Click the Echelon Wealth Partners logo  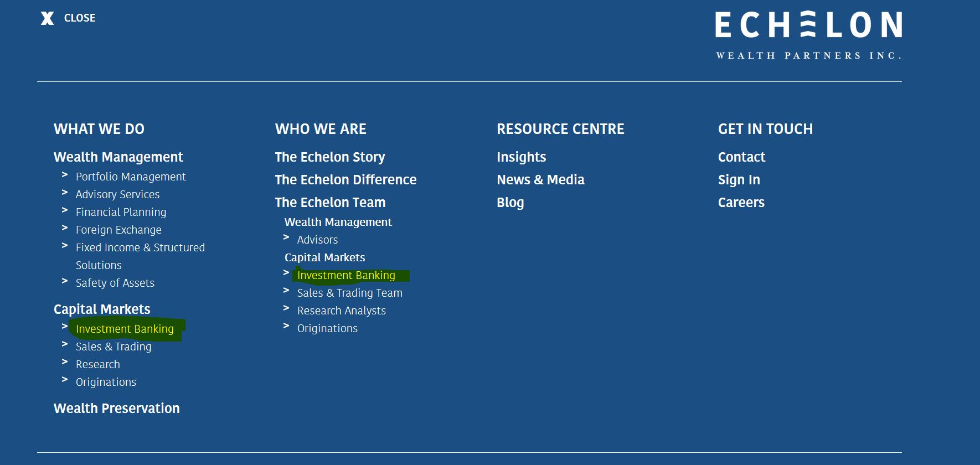pyautogui.click(x=808, y=35)
